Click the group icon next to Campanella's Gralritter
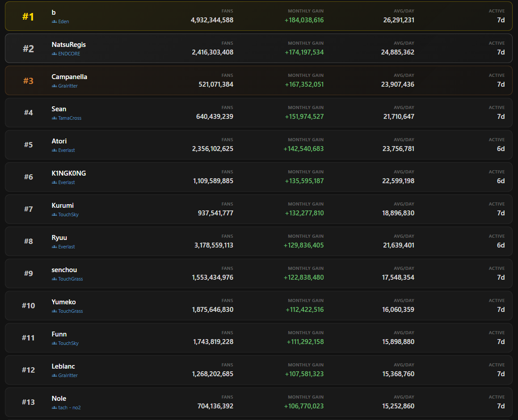Screen dimensions: 518x420 pyautogui.click(x=54, y=86)
